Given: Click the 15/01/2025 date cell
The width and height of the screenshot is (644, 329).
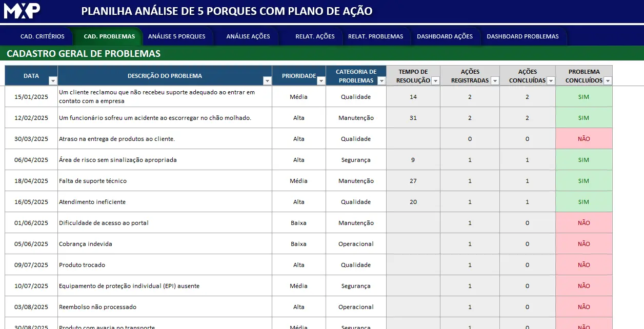Looking at the screenshot, I should (31, 97).
